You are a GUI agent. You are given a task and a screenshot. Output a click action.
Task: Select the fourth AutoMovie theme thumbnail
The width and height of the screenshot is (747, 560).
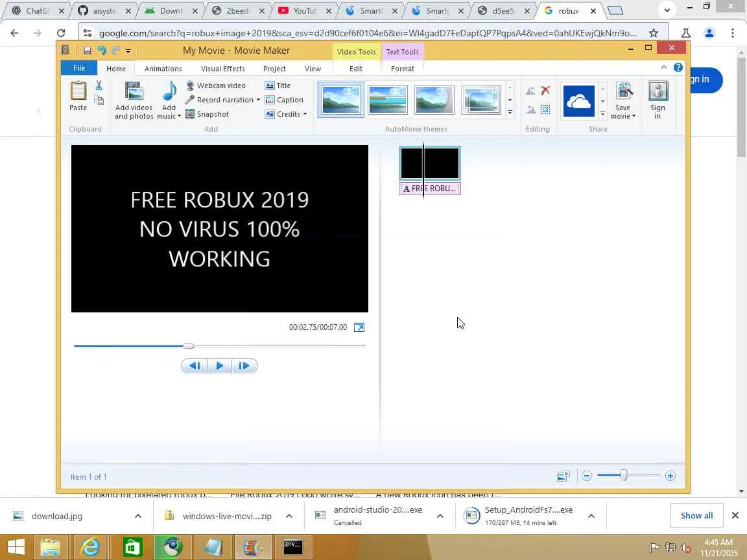(480, 100)
